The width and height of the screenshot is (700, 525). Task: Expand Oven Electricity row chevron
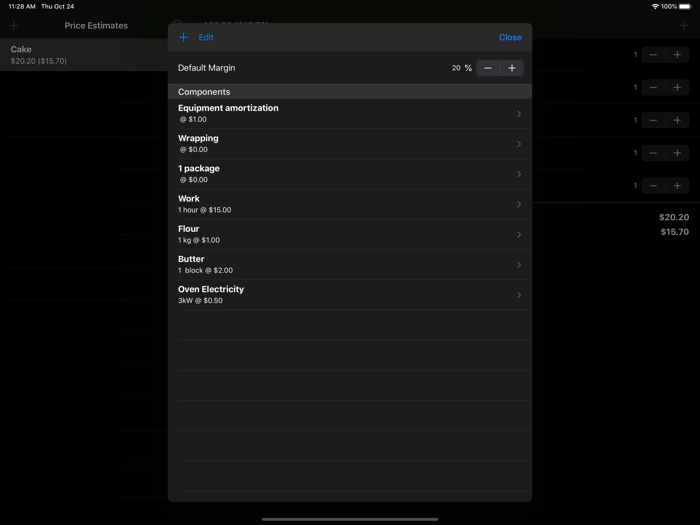click(519, 295)
